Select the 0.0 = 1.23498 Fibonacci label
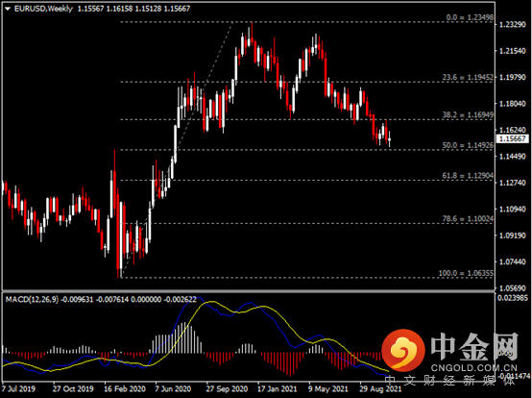The image size is (532, 398). [x=470, y=17]
